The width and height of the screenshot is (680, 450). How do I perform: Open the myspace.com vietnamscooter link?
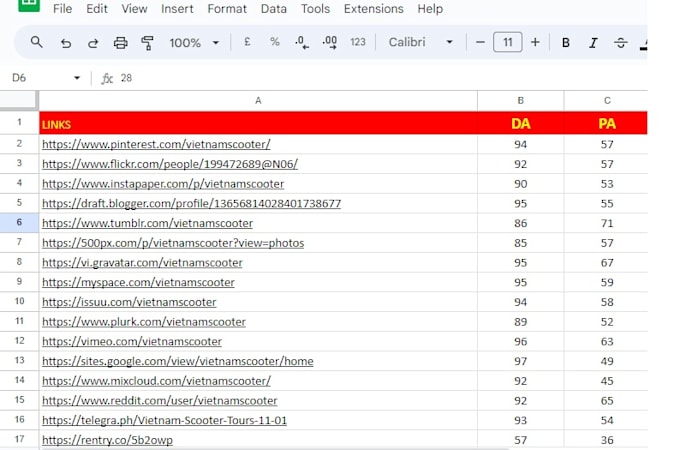click(138, 282)
